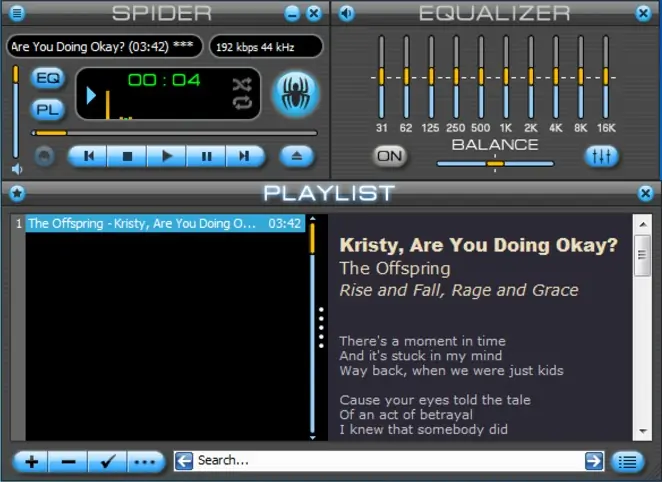
Task: Skip to the next track
Action: click(x=245, y=157)
